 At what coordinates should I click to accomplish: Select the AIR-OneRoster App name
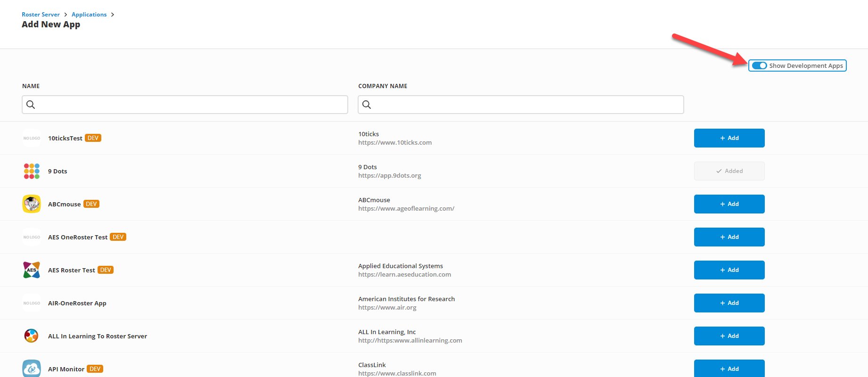click(77, 303)
